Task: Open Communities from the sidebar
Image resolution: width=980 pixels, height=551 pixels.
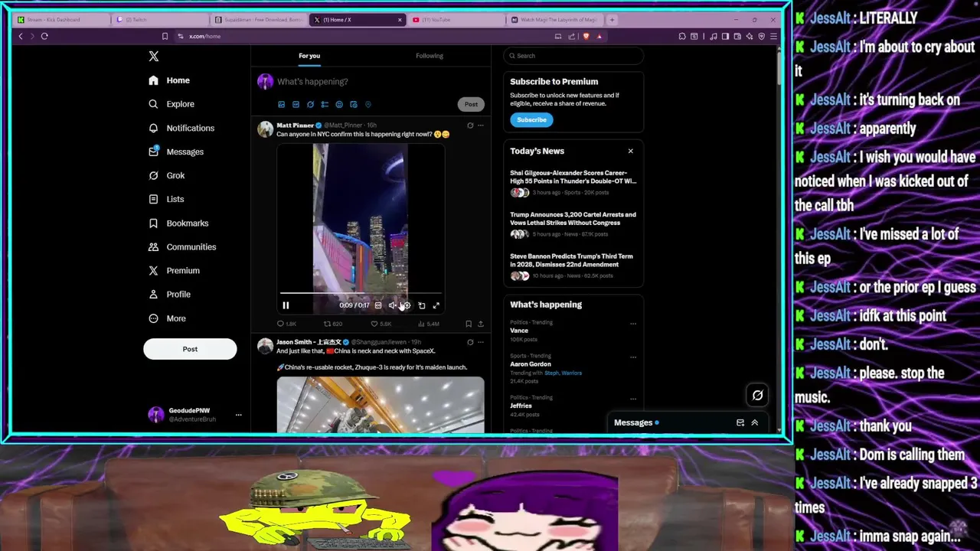Action: pyautogui.click(x=182, y=246)
